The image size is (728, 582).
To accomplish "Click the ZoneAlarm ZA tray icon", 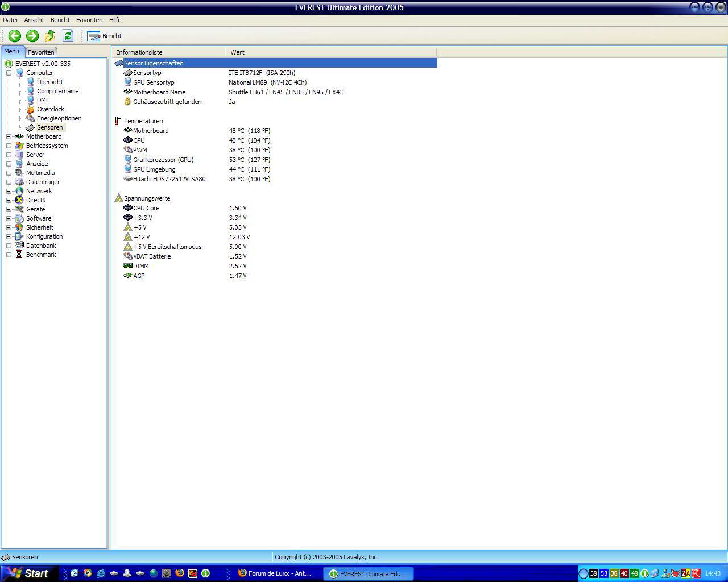I will [686, 573].
